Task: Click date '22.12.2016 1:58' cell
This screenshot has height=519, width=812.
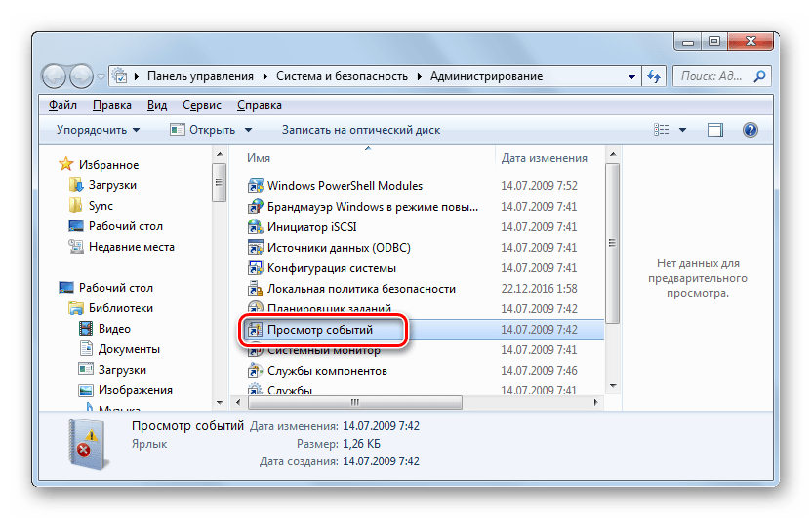Action: [539, 288]
